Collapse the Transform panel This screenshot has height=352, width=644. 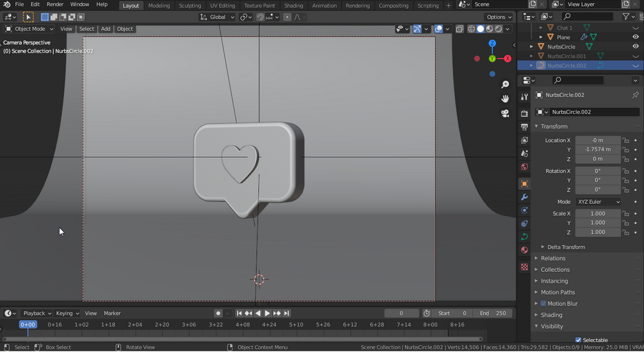554,126
